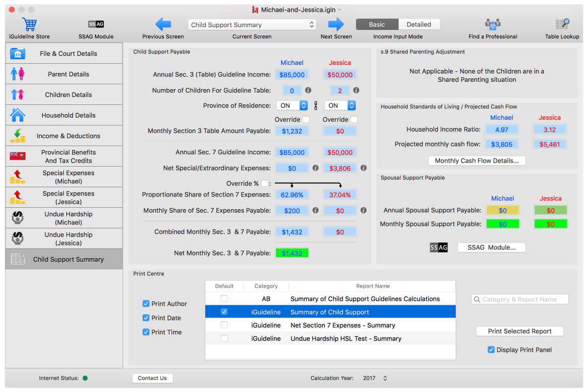The height and width of the screenshot is (392, 588).
Task: Click the Category & Report Name search field
Action: [520, 299]
